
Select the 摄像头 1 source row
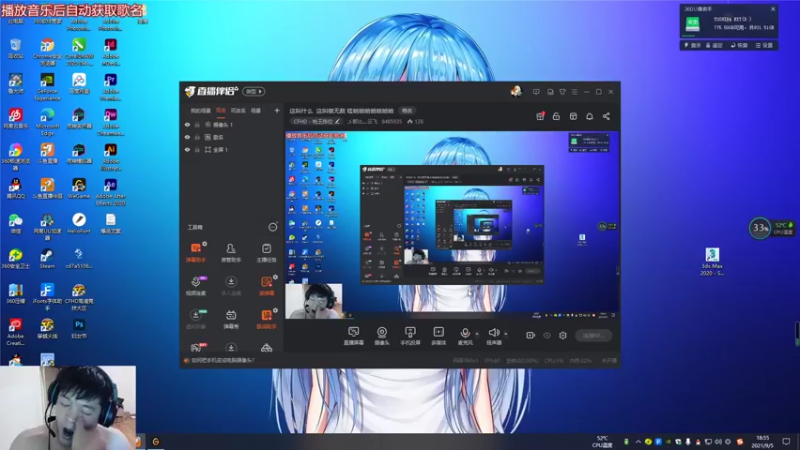(x=232, y=124)
